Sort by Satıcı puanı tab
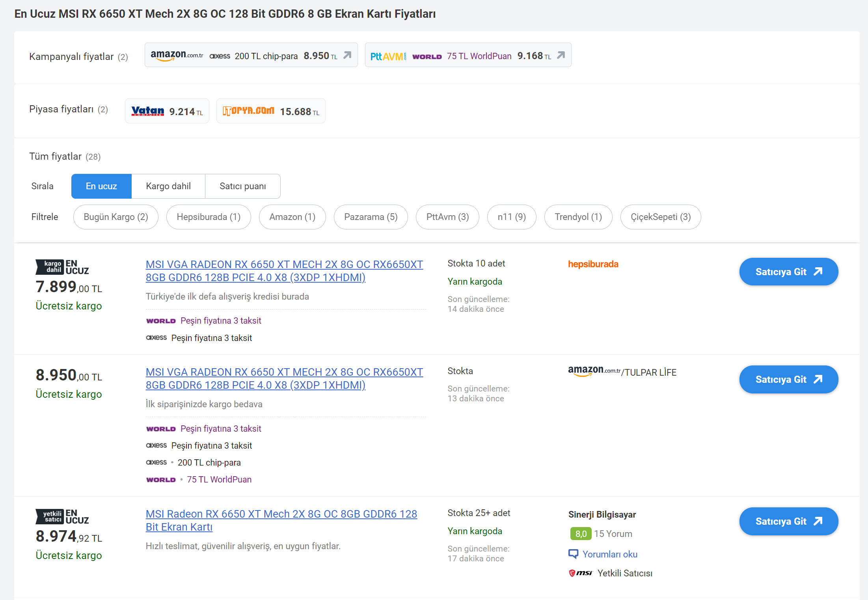This screenshot has width=868, height=600. (x=242, y=186)
